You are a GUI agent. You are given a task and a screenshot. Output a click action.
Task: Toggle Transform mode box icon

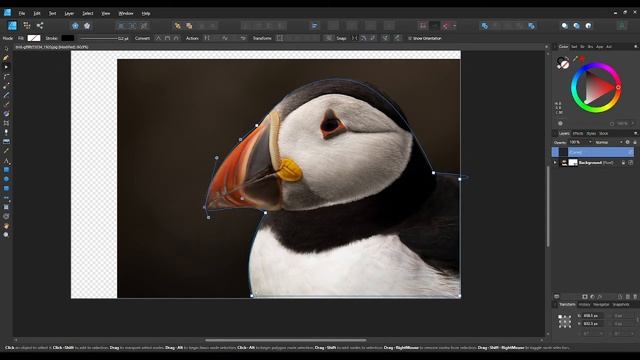pyautogui.click(x=280, y=38)
